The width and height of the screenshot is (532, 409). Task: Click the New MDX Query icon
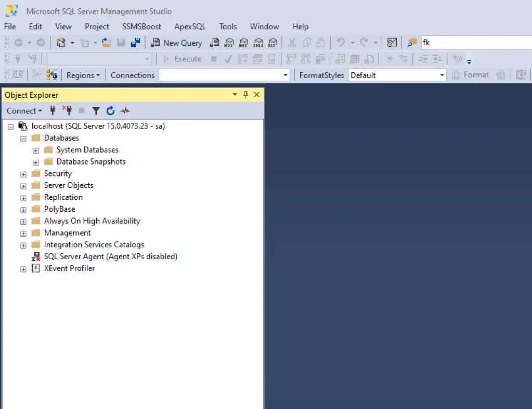[229, 43]
